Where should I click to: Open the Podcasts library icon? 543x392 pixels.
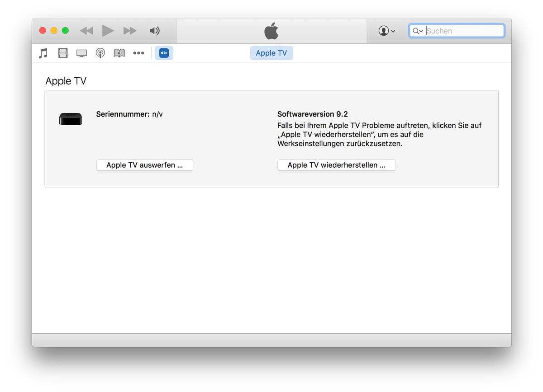pos(100,53)
